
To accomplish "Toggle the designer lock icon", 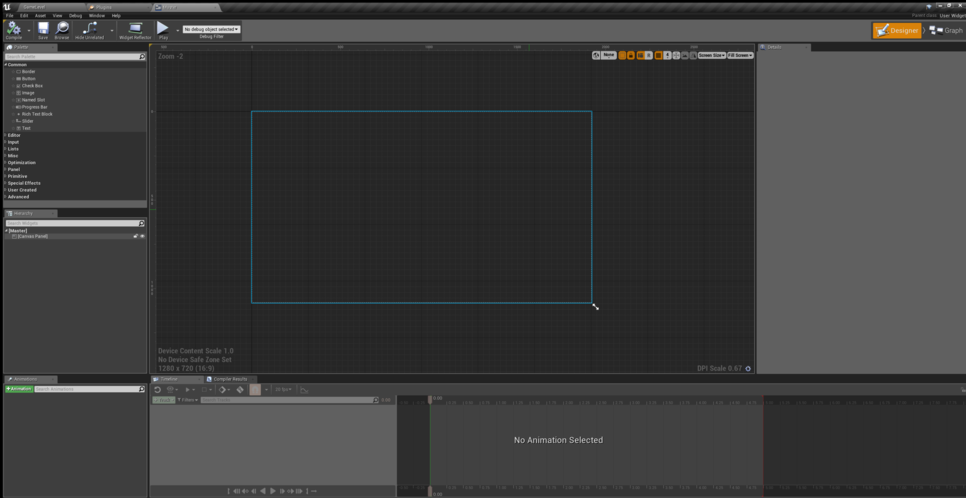I will (631, 55).
